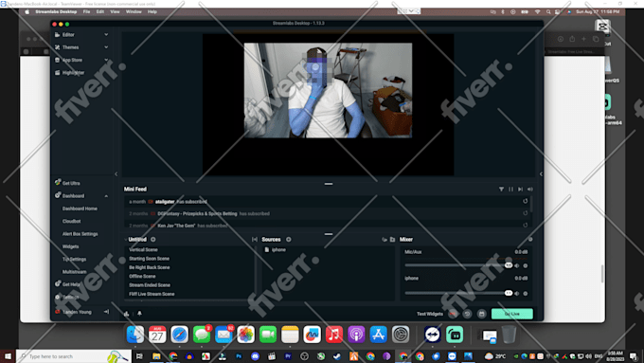This screenshot has height=363, width=644.
Task: Open Cloudbot from the Dashboard submenu
Action: [71, 221]
